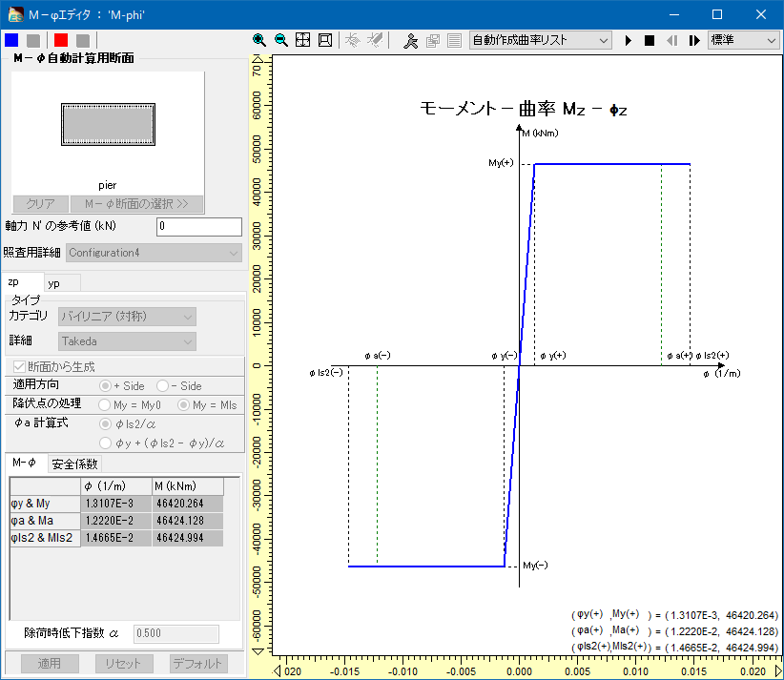Select the blue color square

click(x=11, y=40)
